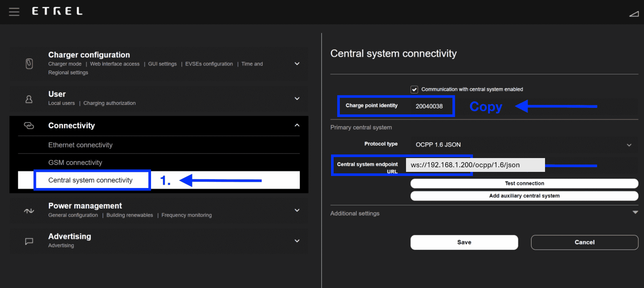This screenshot has width=644, height=288.
Task: Click the Connectivity heading
Action: (x=71, y=125)
